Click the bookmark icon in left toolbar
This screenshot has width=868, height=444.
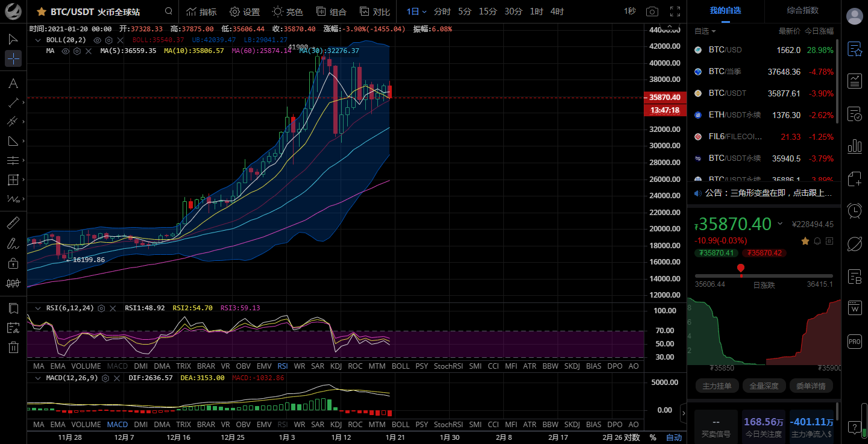(13, 308)
